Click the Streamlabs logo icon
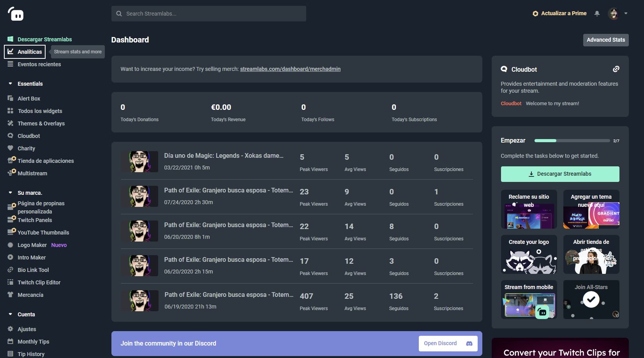Image resolution: width=644 pixels, height=358 pixels. pyautogui.click(x=16, y=14)
